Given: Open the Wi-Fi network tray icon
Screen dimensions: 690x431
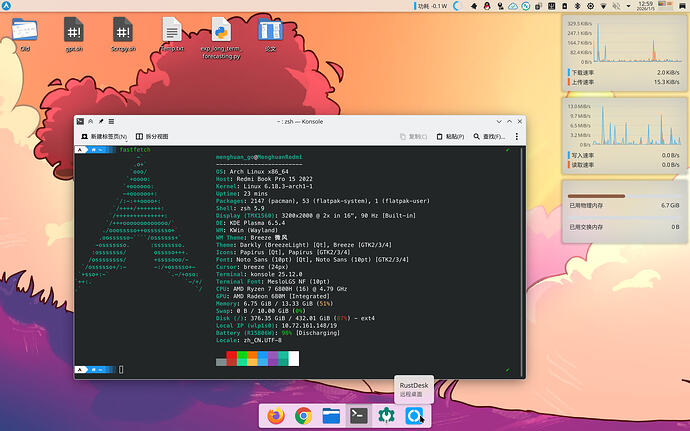Looking at the screenshot, I should (603, 6).
